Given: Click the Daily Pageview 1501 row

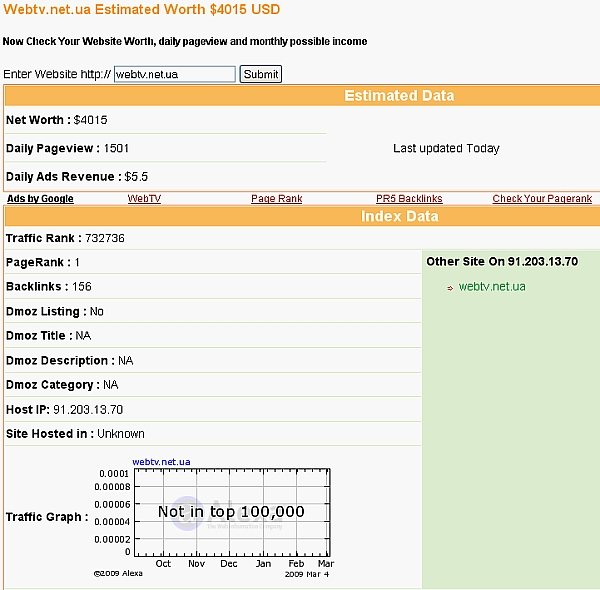Looking at the screenshot, I should pos(68,148).
